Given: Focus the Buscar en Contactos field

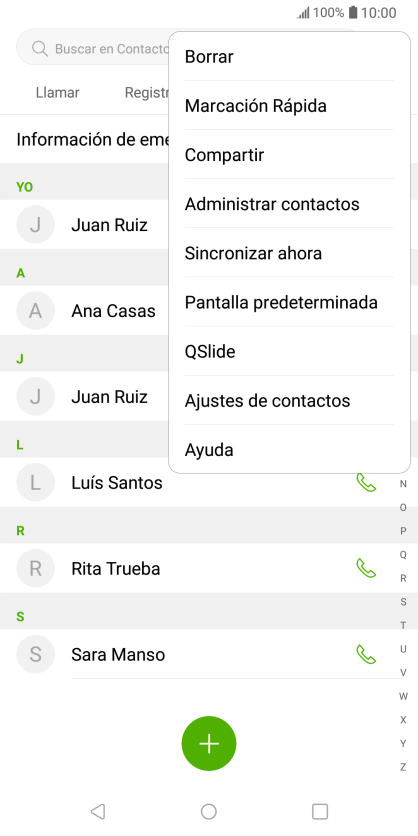Looking at the screenshot, I should [x=93, y=49].
